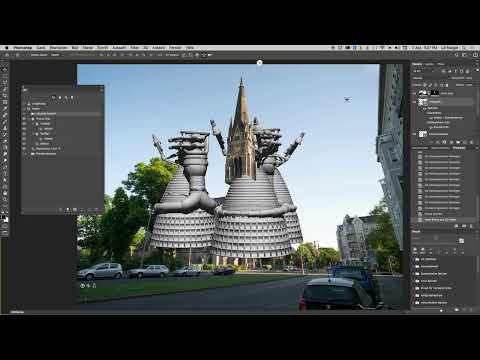Viewport: 480px width, 360px height.
Task: Filter the 3D panel by lights
Action: [x=72, y=97]
